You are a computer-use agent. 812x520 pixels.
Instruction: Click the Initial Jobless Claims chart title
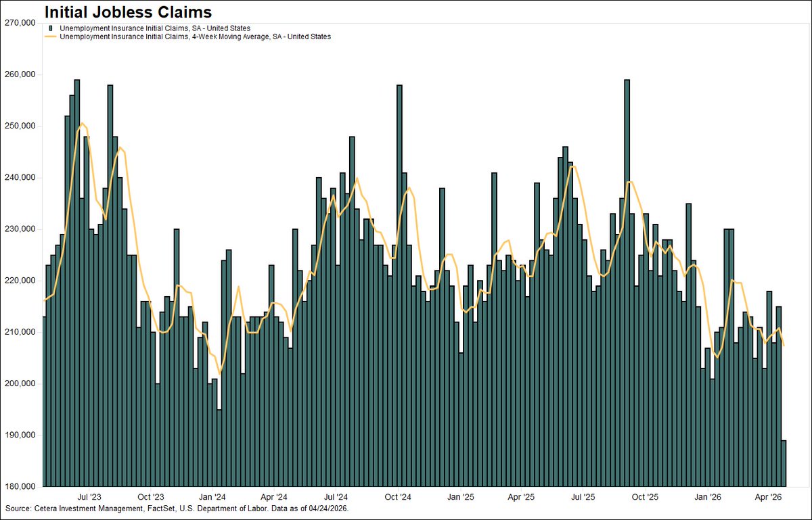click(x=128, y=11)
